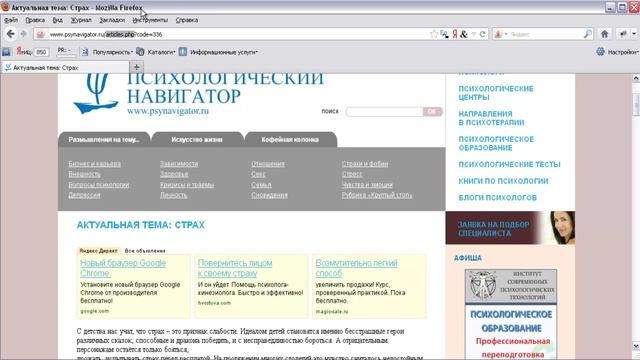
Task: Open the browser home page icon
Action: point(604,34)
